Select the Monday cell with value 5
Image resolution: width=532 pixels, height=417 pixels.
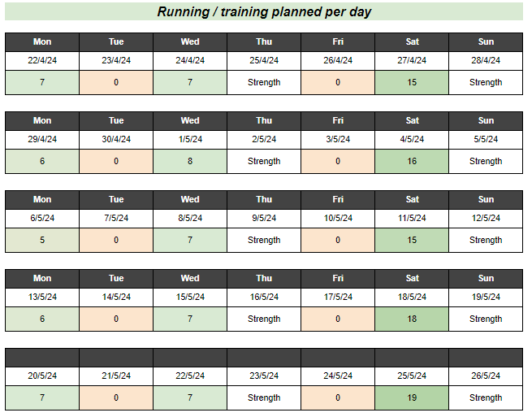(x=42, y=240)
